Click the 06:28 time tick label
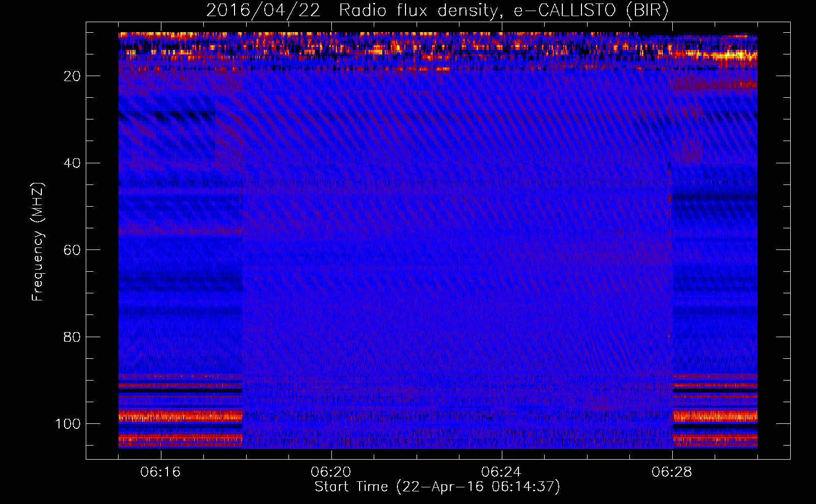The width and height of the screenshot is (816, 504). [672, 472]
